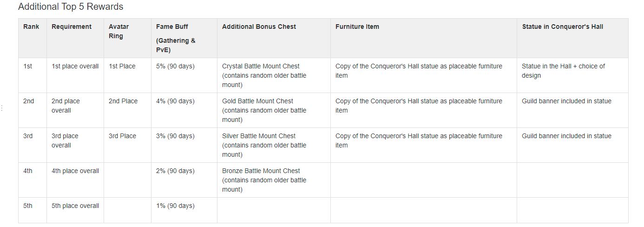Screen dimensions: 644x227
Task: Select the 'Additional Top 5 Rewards' heading
Action: point(71,7)
